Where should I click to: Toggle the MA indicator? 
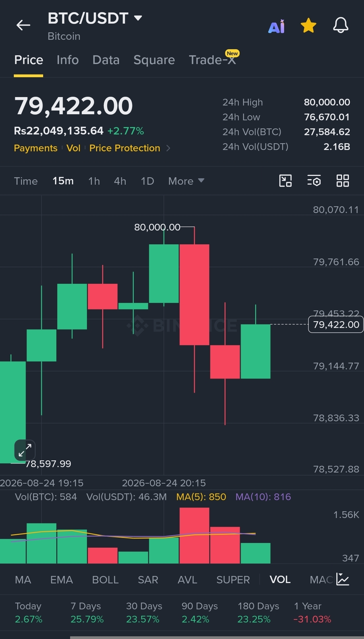23,580
